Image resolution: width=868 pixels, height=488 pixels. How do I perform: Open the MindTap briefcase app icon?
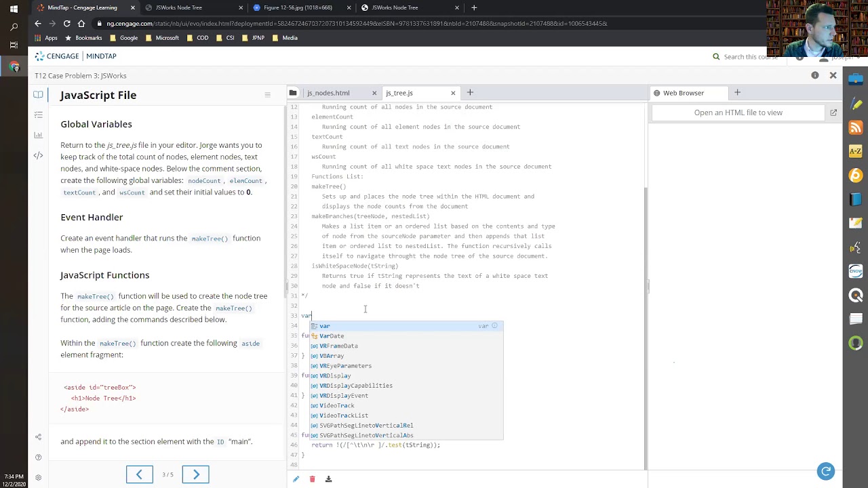[x=856, y=81]
